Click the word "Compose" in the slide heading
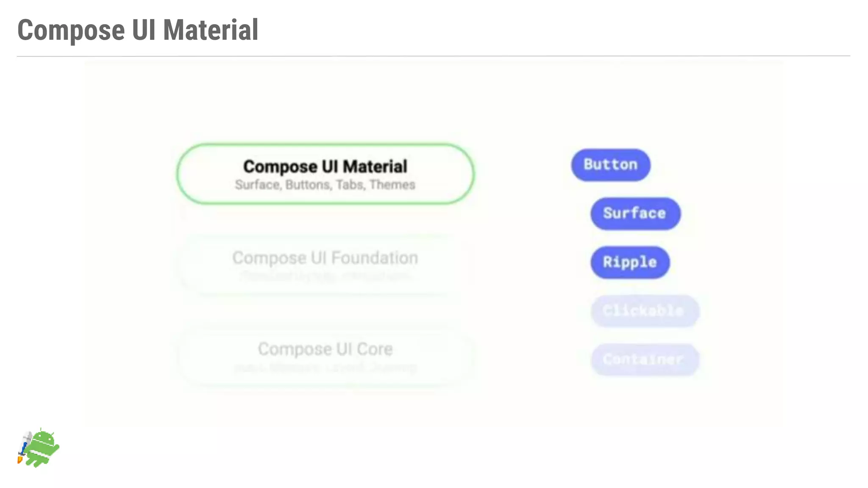 click(x=71, y=30)
